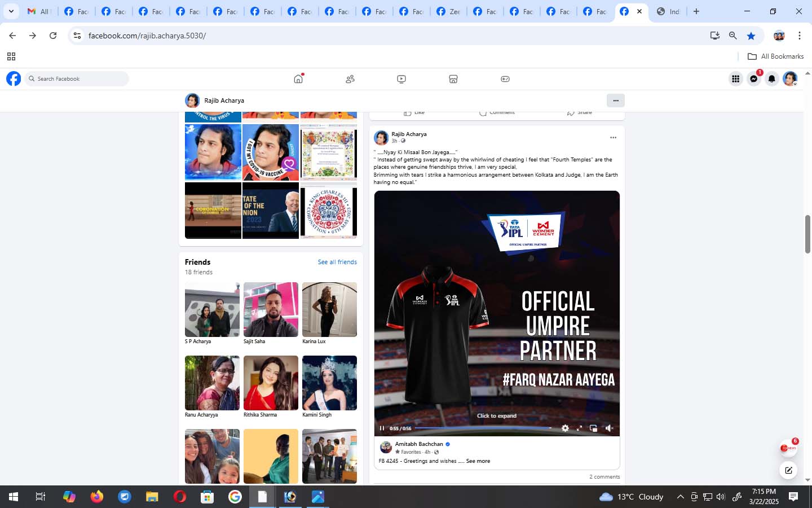Screen dimensions: 812x508
Task: Open the profile three-dot options button
Action: pyautogui.click(x=616, y=100)
